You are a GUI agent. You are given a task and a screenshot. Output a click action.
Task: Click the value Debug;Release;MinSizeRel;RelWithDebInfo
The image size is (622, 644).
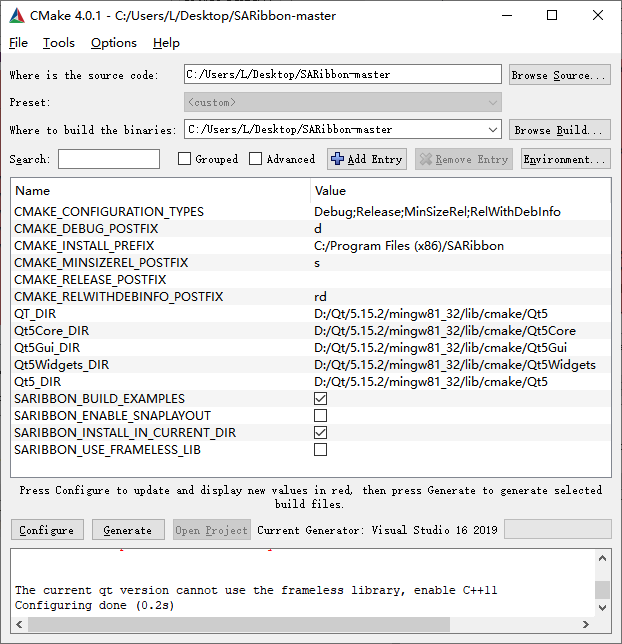pyautogui.click(x=438, y=212)
